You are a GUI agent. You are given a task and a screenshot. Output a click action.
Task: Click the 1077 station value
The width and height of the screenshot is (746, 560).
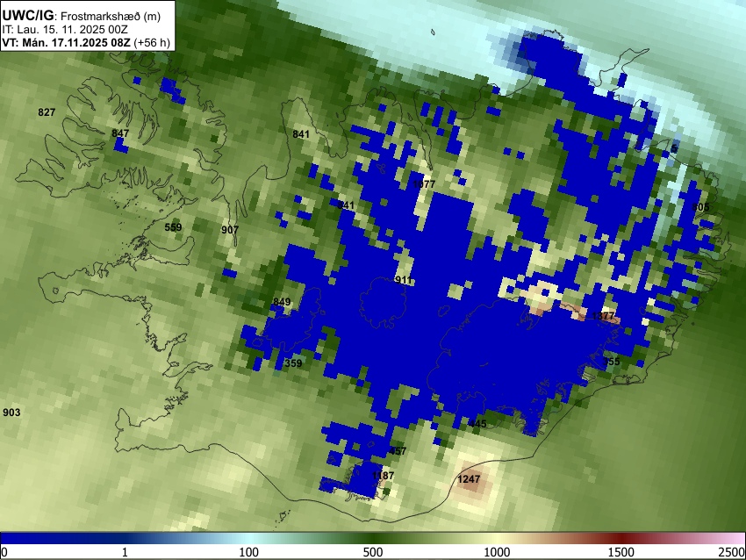[424, 184]
